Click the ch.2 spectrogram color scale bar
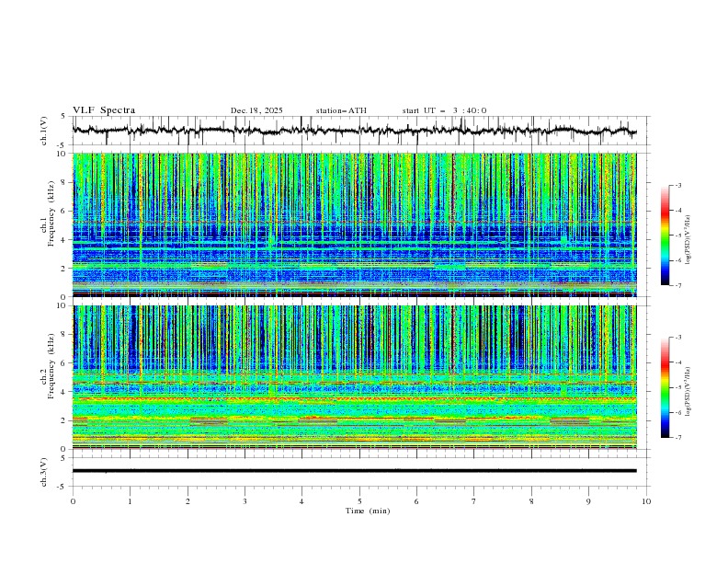Screen dimensions: 728x563 [x=665, y=387]
